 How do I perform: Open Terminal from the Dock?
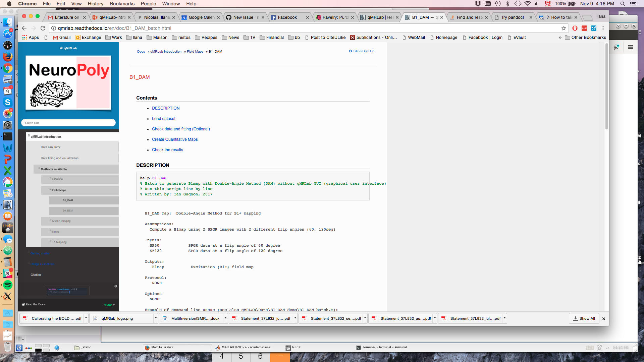(8, 136)
